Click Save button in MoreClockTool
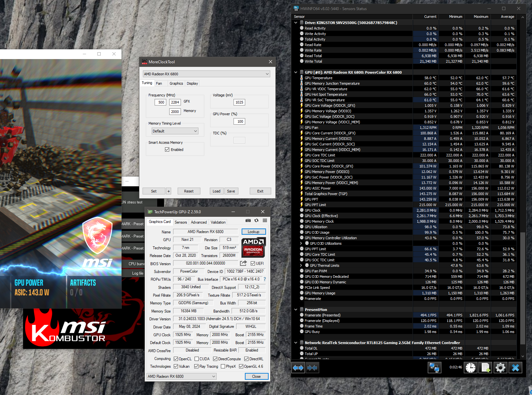The width and height of the screenshot is (532, 395). coord(231,191)
